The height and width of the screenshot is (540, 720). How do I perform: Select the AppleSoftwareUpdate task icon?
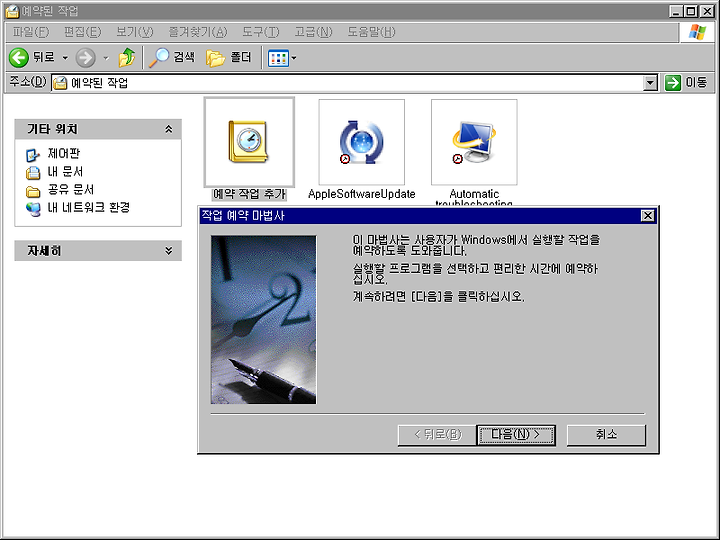coord(361,141)
